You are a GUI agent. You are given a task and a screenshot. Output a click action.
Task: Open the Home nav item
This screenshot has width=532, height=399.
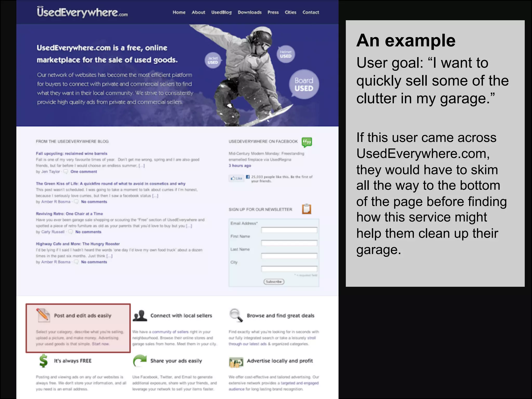179,12
